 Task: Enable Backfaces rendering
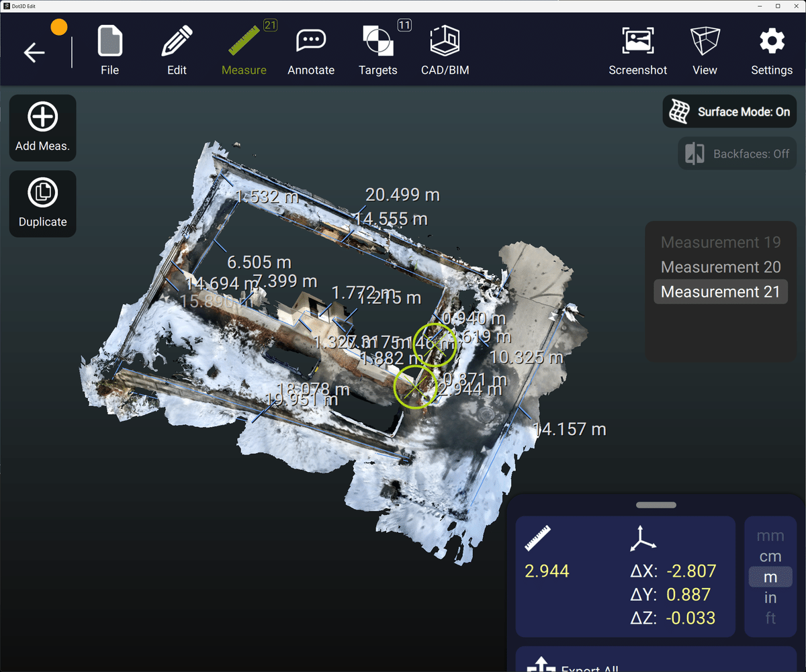(736, 153)
